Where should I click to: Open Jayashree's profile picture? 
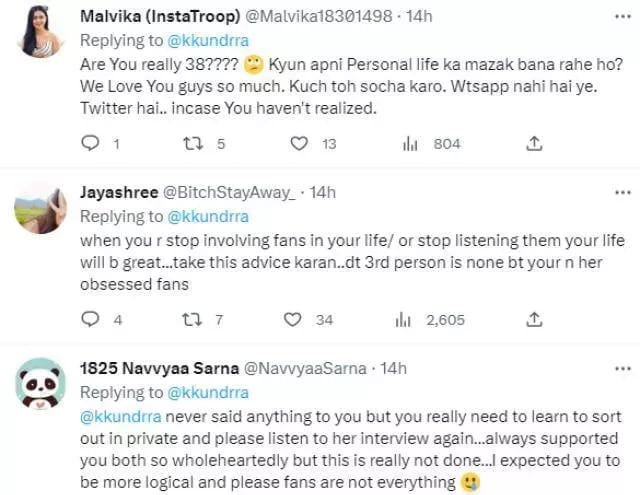tap(43, 208)
